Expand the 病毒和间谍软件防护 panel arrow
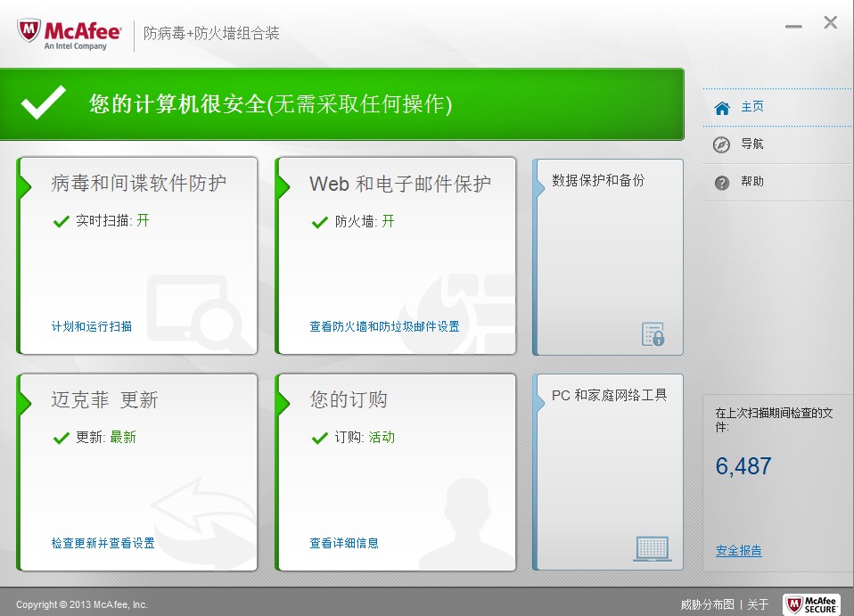Screen dimensions: 854x616 tap(24, 187)
